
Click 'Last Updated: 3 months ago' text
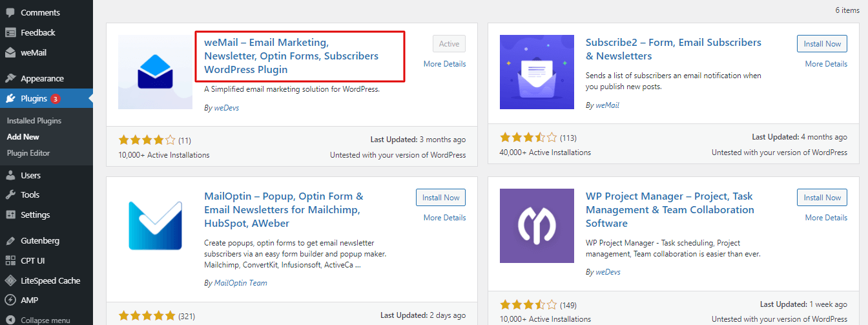point(418,140)
